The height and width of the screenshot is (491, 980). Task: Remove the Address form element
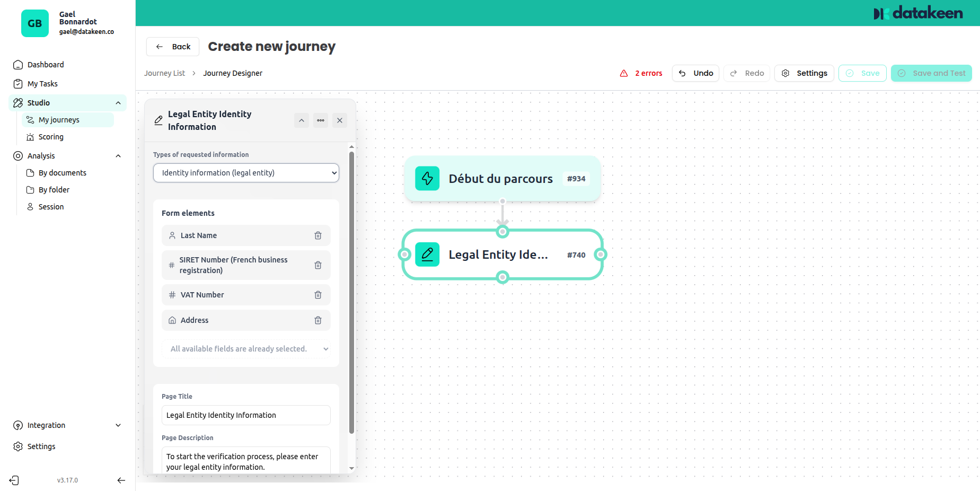point(318,320)
